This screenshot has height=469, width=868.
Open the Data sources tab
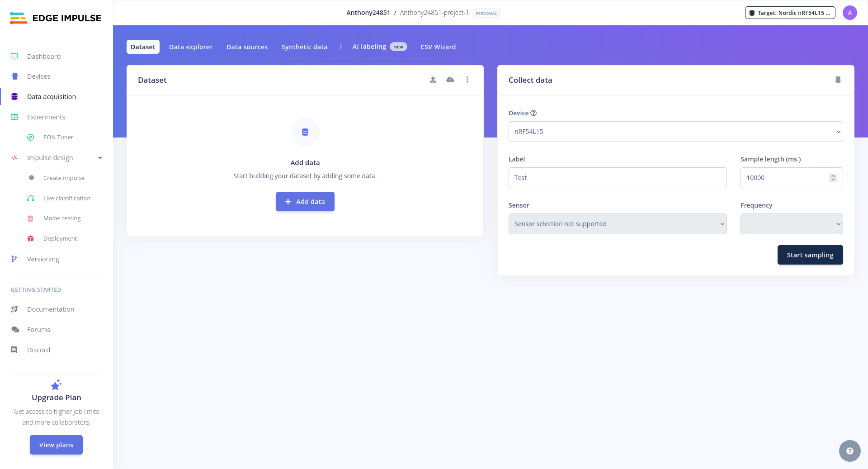[x=247, y=47]
